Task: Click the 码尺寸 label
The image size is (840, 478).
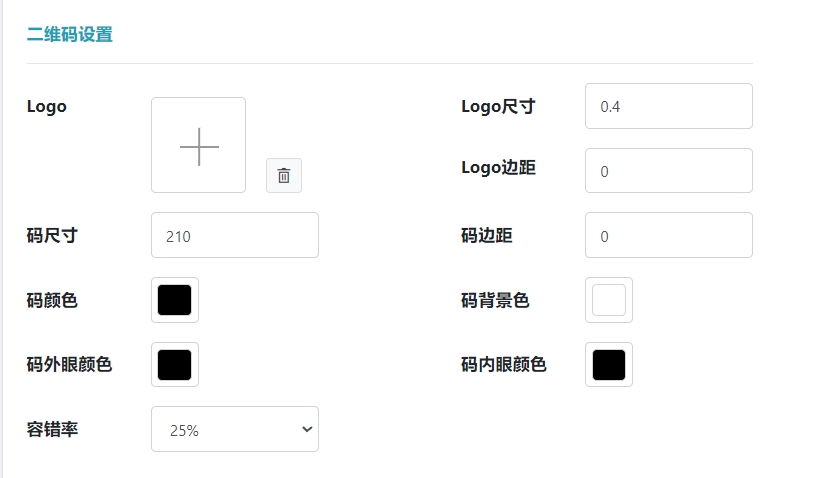Action: (52, 235)
